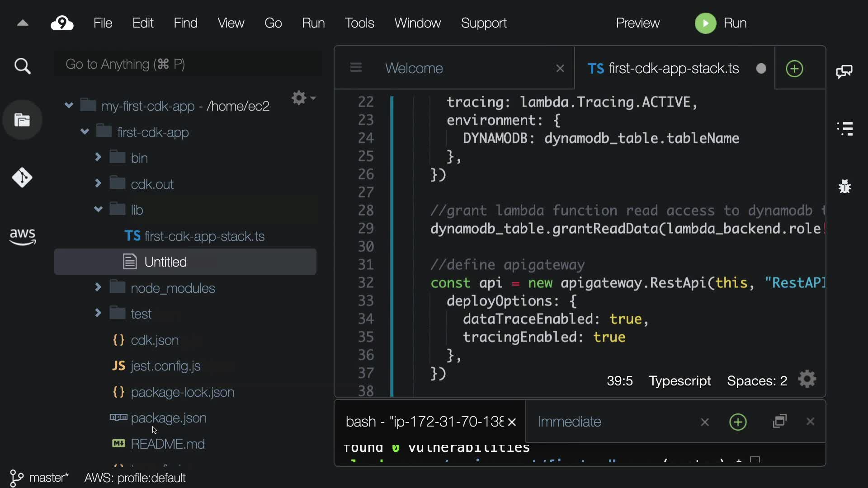Click the Cloud9 logo icon

click(x=62, y=23)
